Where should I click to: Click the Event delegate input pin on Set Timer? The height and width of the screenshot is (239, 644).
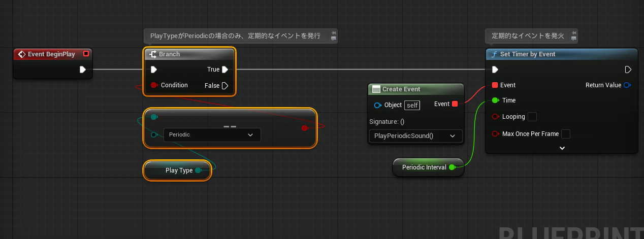coord(495,85)
